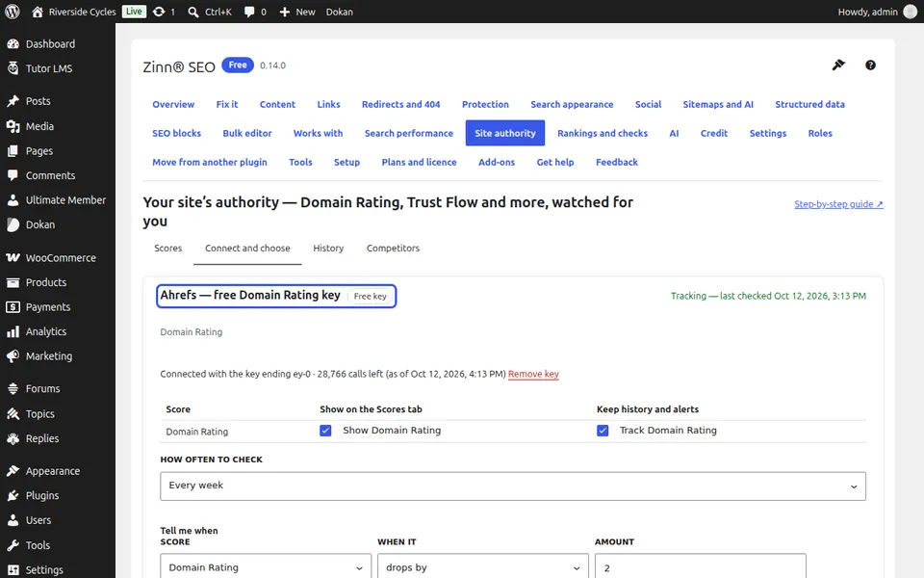Open the help question mark icon
The height and width of the screenshot is (578, 924).
(x=870, y=65)
